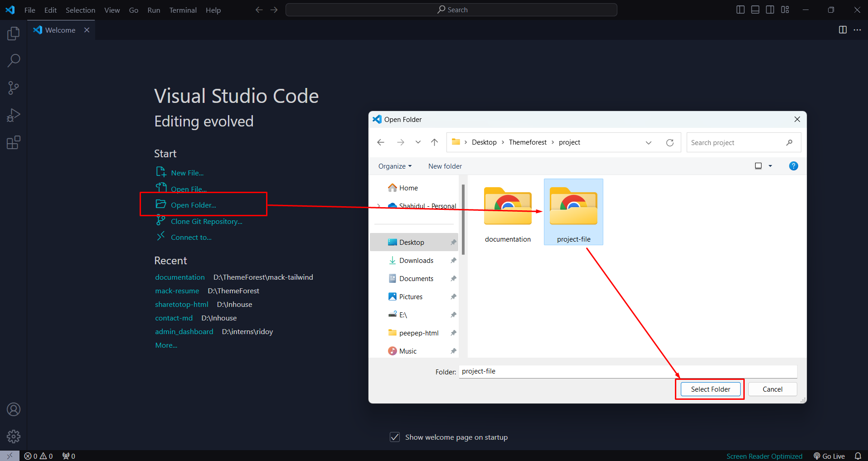The height and width of the screenshot is (461, 868).
Task: Change view layout icon in dialog
Action: (758, 166)
